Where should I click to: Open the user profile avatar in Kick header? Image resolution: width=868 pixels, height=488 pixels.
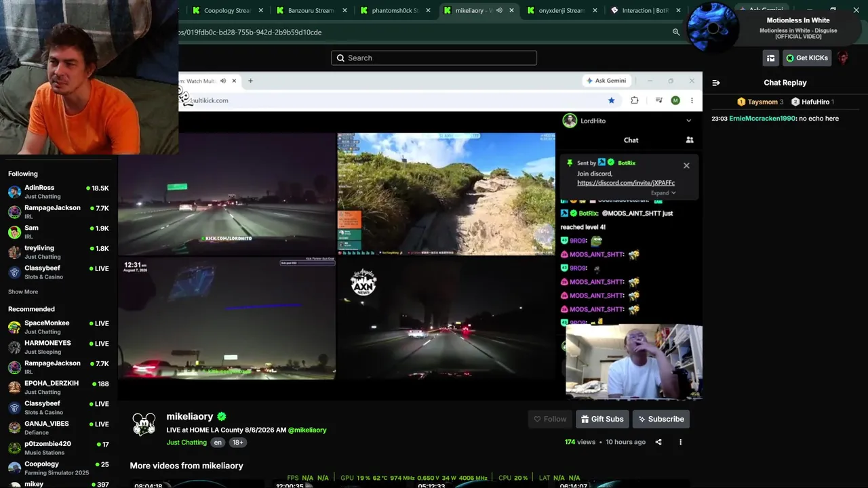pyautogui.click(x=843, y=58)
